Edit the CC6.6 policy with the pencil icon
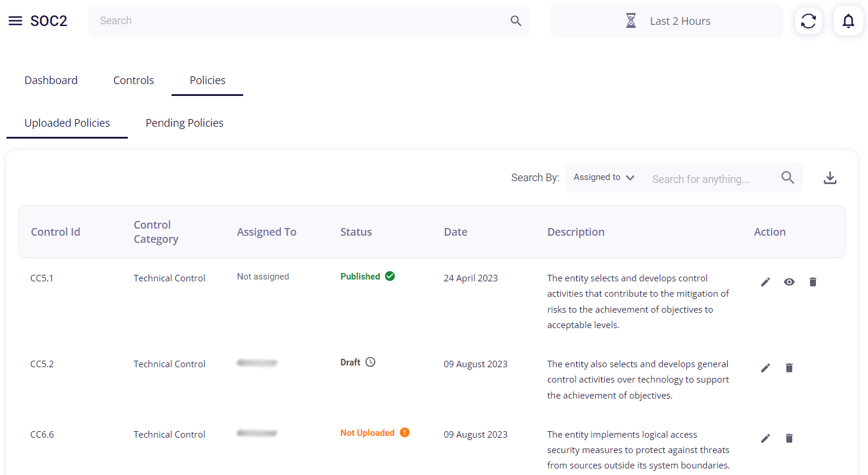 coord(766,438)
